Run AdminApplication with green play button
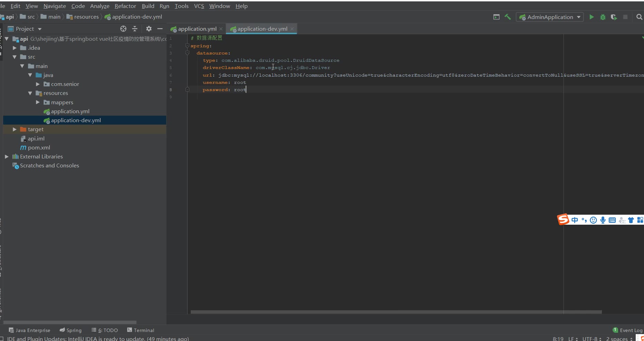The image size is (644, 341). pyautogui.click(x=591, y=17)
